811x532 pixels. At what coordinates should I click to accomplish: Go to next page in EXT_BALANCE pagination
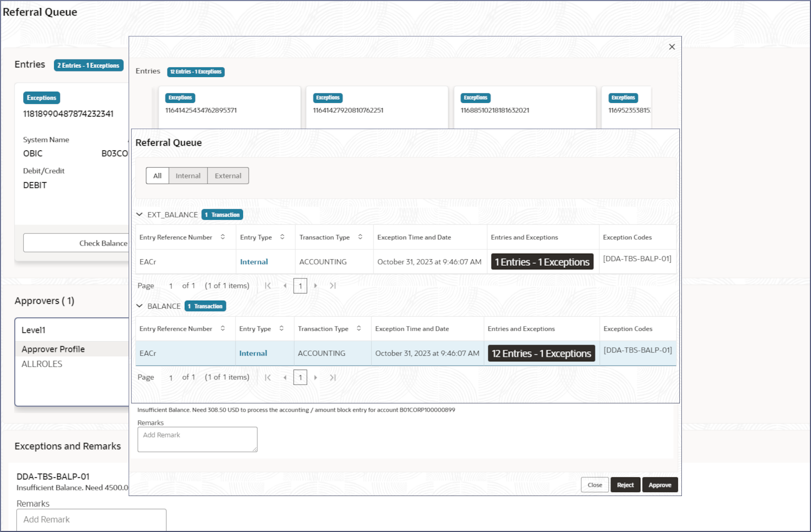(x=315, y=285)
